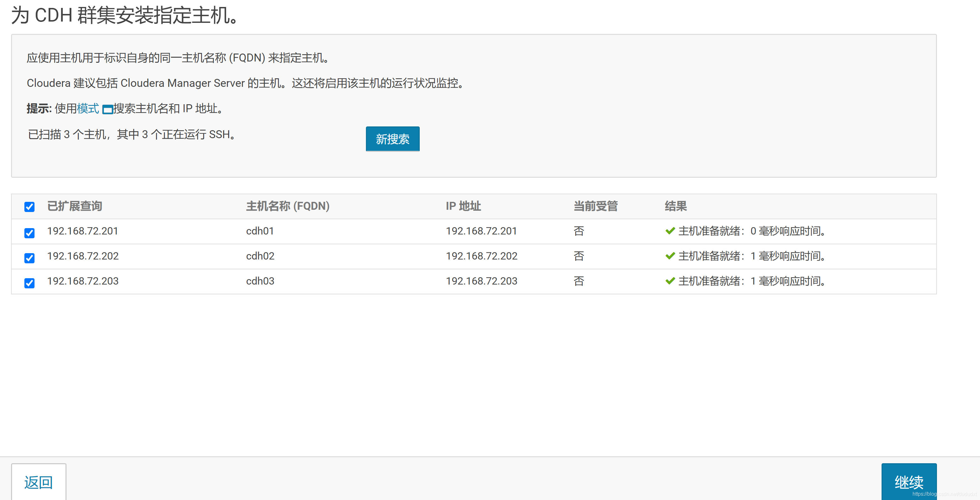Click the 已扩展查询 column header
The width and height of the screenshot is (980, 500).
coord(75,206)
